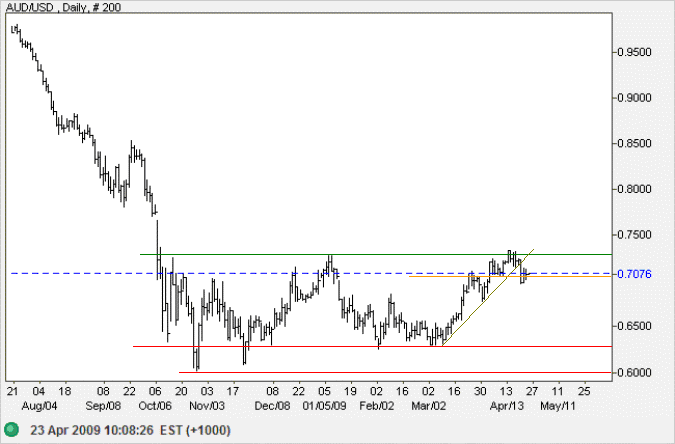Click the Mar/02 date axis label
The image size is (675, 444).
[x=429, y=406]
